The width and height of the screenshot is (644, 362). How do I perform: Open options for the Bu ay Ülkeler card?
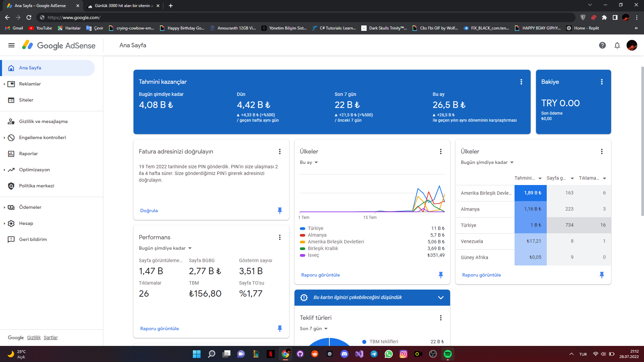441,152
